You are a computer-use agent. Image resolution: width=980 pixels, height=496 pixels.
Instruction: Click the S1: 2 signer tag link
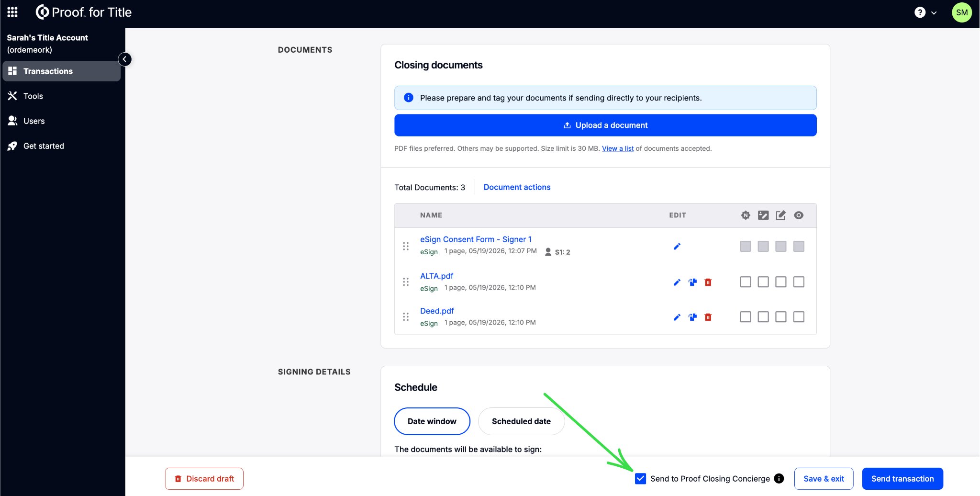pos(562,252)
